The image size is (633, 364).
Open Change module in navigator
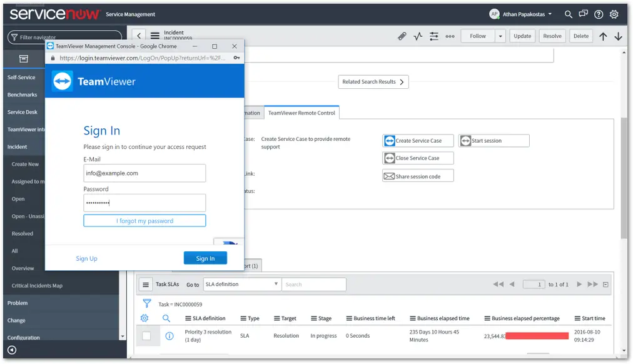(x=16, y=320)
